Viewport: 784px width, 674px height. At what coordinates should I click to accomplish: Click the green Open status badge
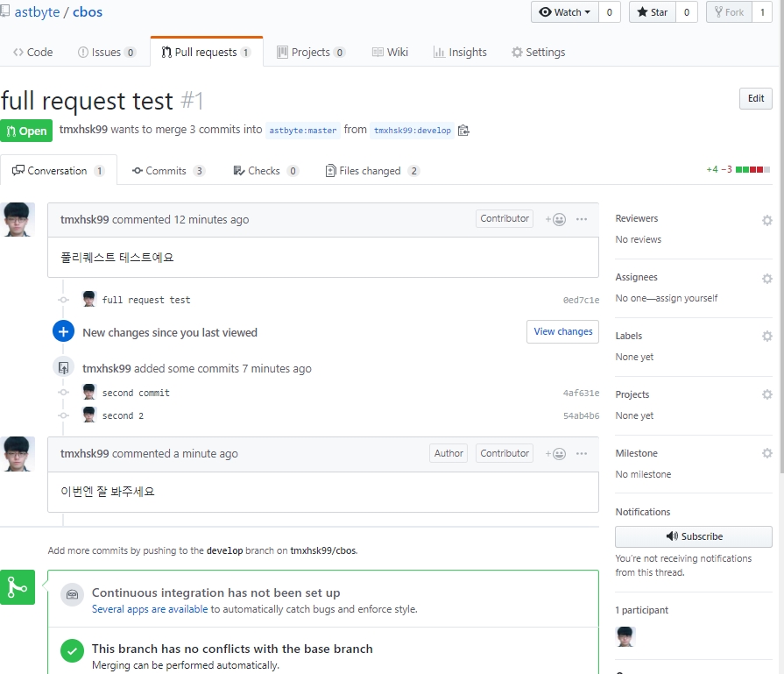(26, 131)
